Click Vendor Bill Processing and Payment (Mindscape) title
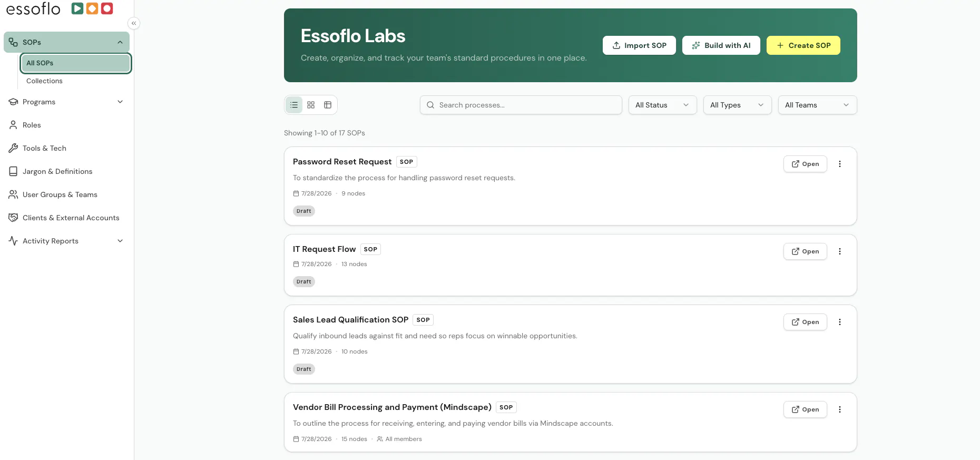 (392, 407)
